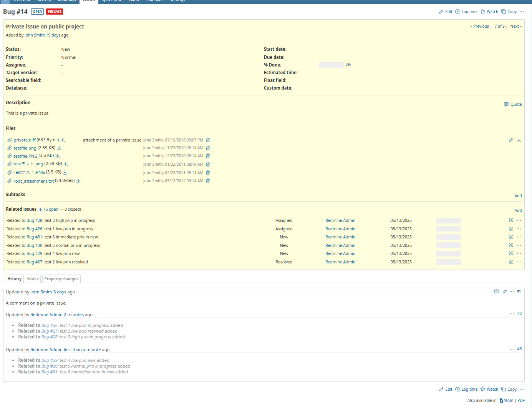The image size is (532, 408).
Task: Switch to the Property changes tab
Action: [61, 279]
